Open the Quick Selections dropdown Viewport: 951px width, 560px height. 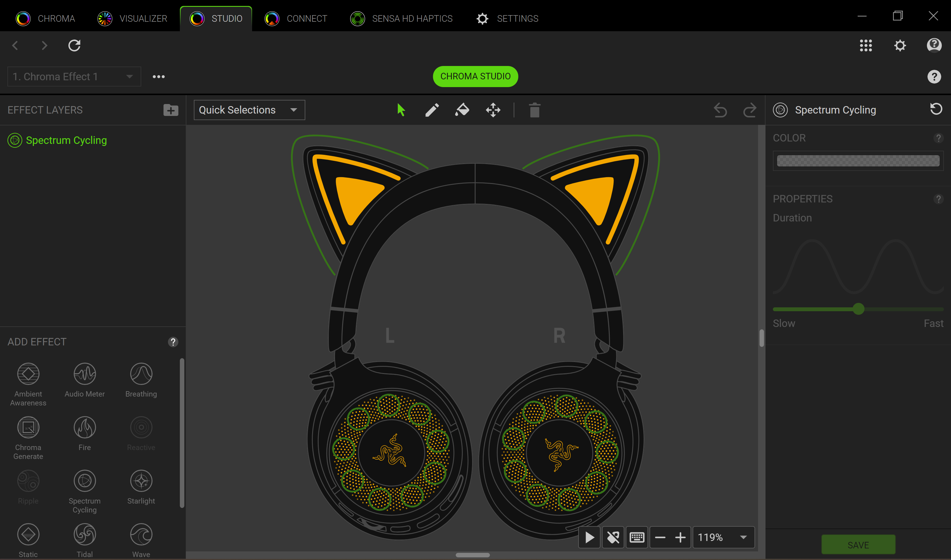pos(249,110)
